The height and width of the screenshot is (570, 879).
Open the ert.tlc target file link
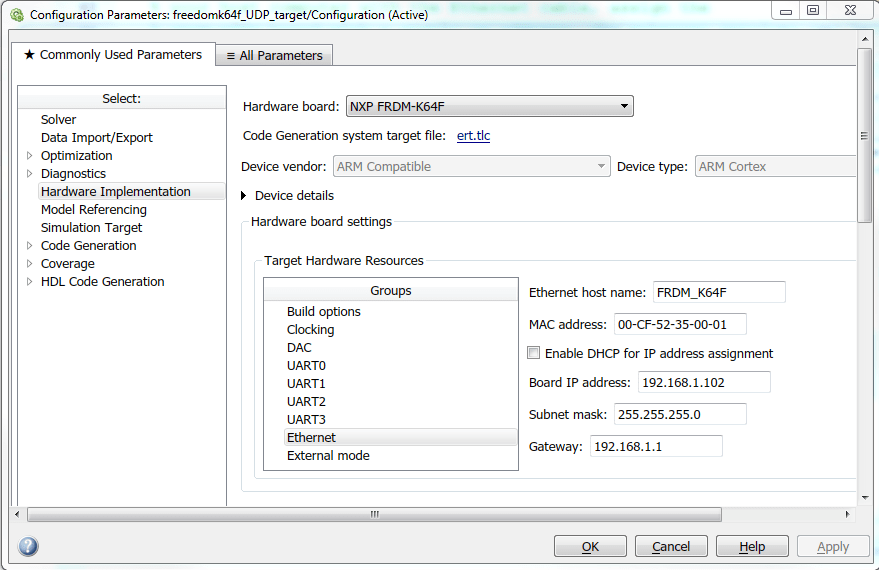[473, 136]
